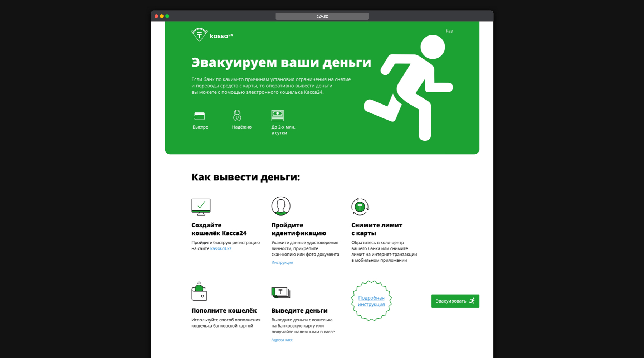Screen dimensions: 644x358
Task: Click the p24.kz address bar
Action: tap(322, 16)
